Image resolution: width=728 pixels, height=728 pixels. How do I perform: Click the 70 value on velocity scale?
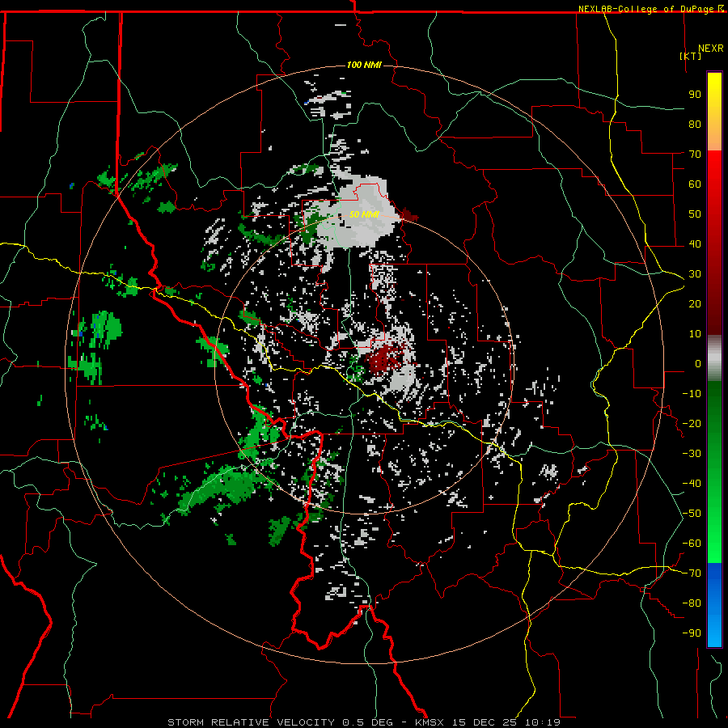[x=695, y=154]
